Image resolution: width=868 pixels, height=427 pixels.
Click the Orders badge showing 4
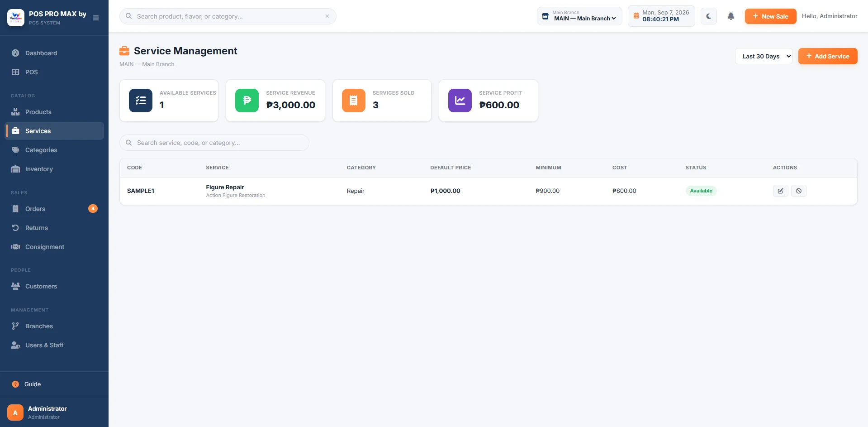93,209
